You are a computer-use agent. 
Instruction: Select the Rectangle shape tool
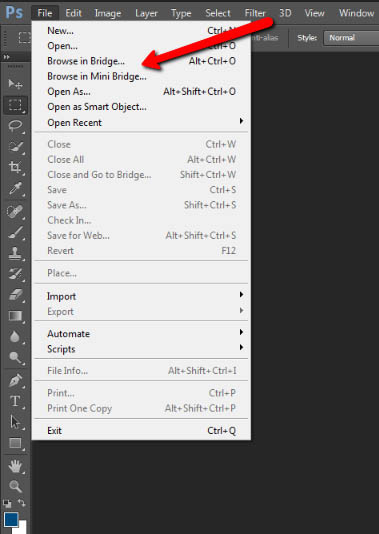click(x=15, y=443)
